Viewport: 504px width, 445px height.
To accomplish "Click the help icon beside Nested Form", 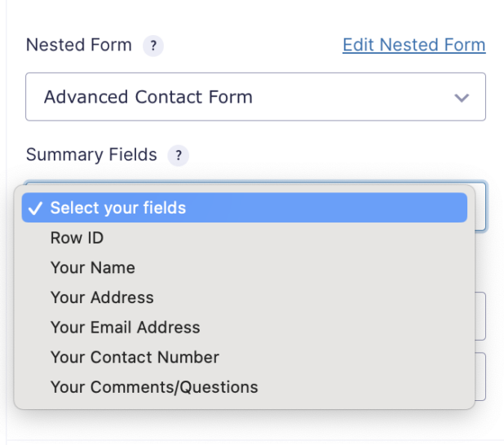I will (153, 46).
